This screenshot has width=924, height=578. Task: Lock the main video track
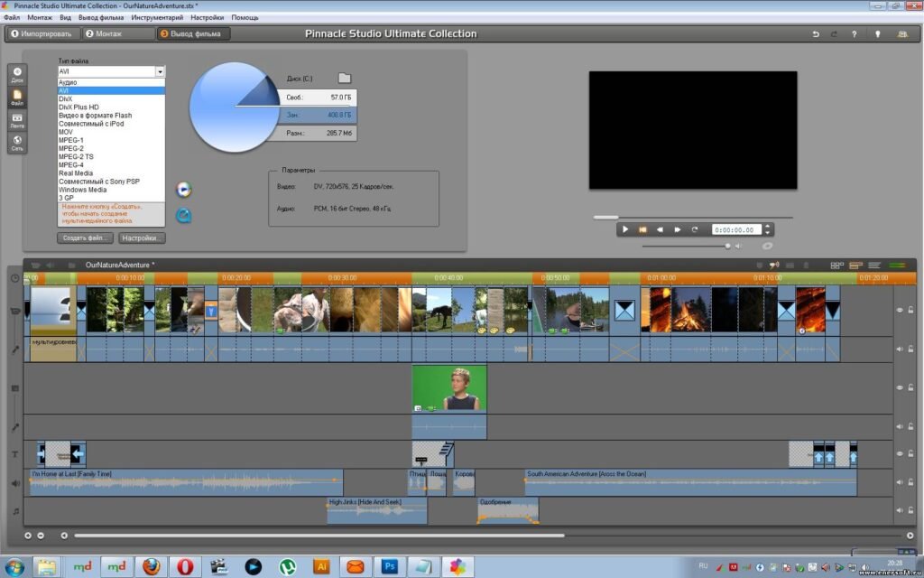click(x=910, y=310)
